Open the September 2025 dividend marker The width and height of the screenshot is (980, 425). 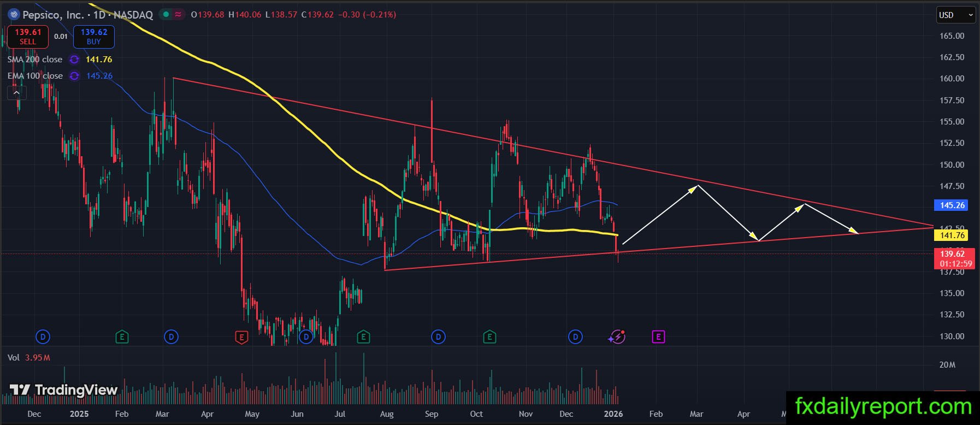pos(438,337)
